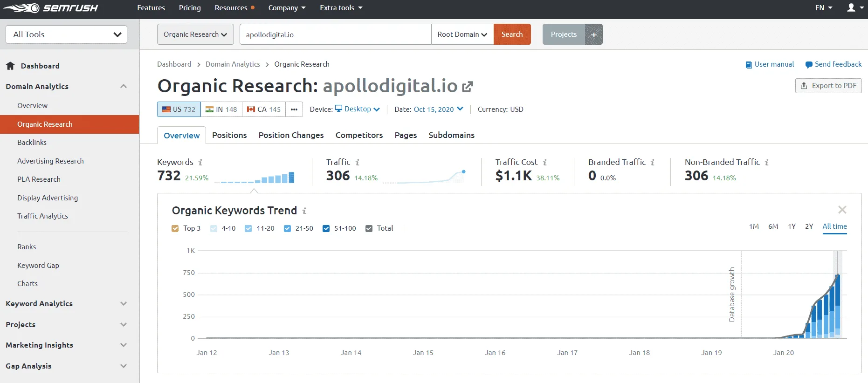Viewport: 868px width, 383px height.
Task: Toggle the 51-100 positions checkbox
Action: [326, 228]
